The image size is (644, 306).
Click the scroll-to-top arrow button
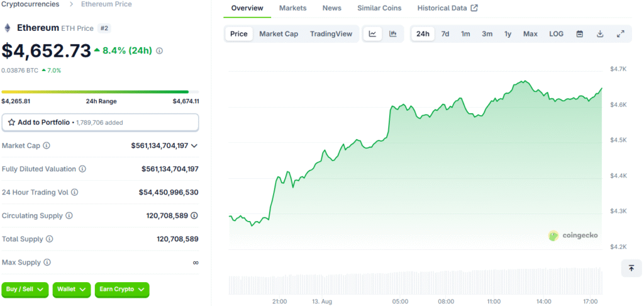pyautogui.click(x=631, y=268)
